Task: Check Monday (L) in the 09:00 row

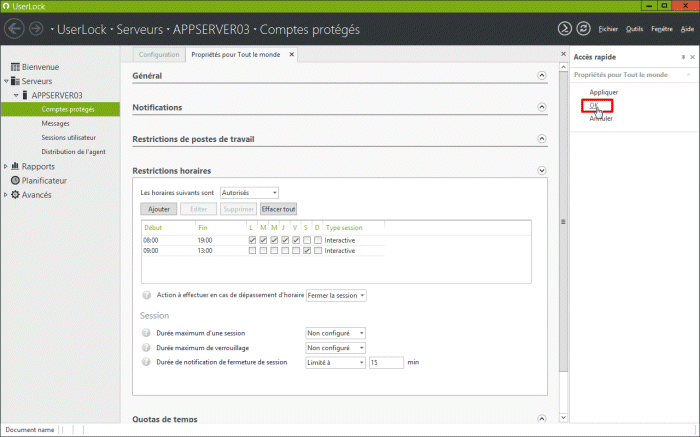Action: (252, 251)
